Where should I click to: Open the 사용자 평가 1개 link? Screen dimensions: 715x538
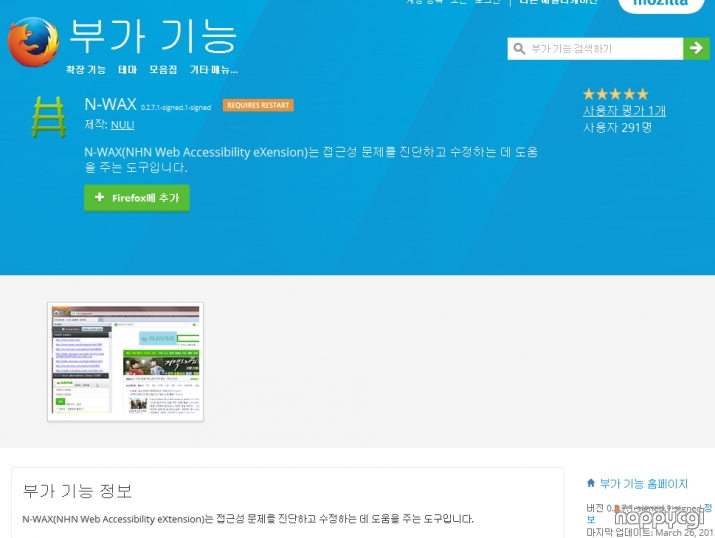click(624, 111)
